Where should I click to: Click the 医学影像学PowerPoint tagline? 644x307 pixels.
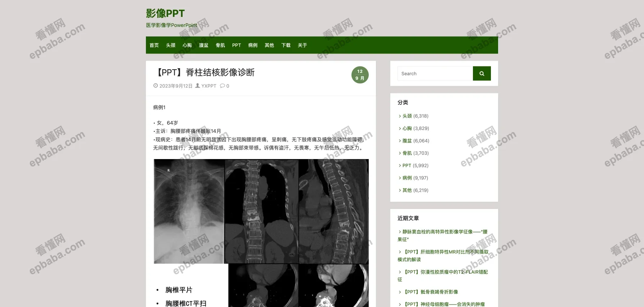pyautogui.click(x=171, y=25)
